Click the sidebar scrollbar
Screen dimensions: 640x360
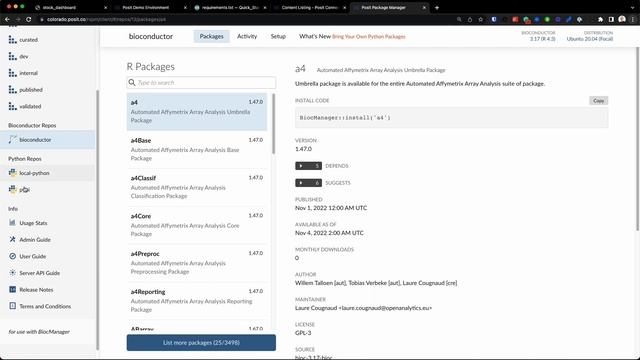point(97,220)
